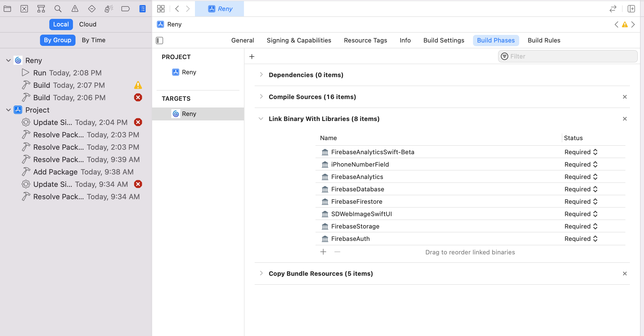
Task: Collapse Link Binary With Libraries section
Action: click(x=261, y=119)
